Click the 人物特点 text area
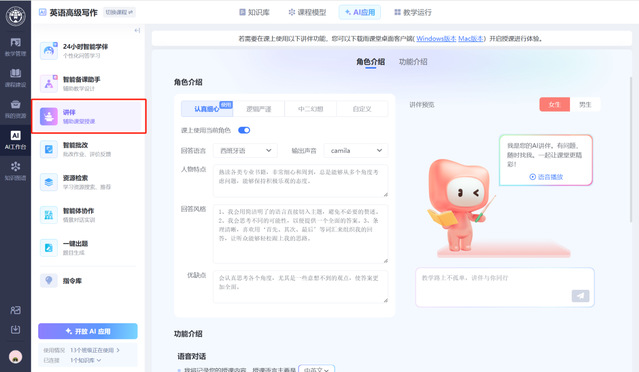This screenshot has width=639, height=372. pos(301,181)
